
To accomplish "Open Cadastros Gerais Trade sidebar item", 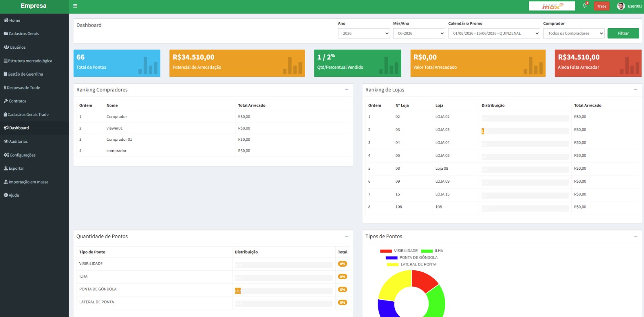I will (x=34, y=115).
